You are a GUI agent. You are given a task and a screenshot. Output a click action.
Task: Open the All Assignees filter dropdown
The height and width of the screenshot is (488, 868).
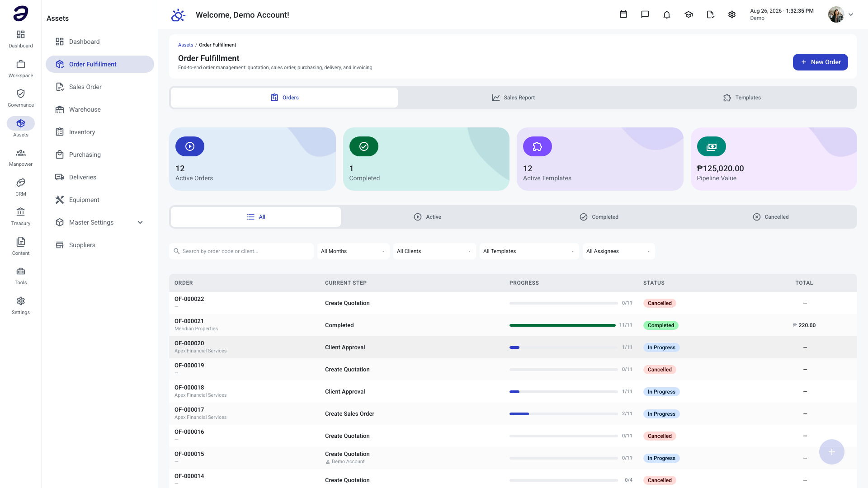[x=619, y=251]
